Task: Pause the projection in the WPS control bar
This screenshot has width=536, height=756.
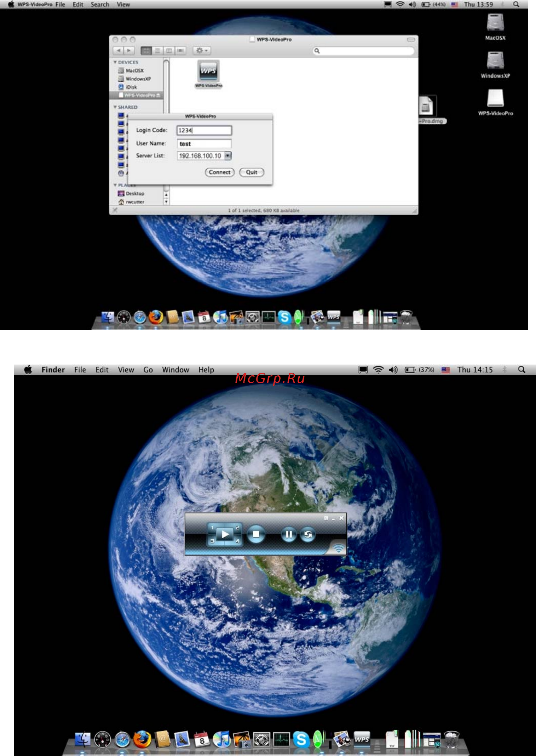Action: 289,534
